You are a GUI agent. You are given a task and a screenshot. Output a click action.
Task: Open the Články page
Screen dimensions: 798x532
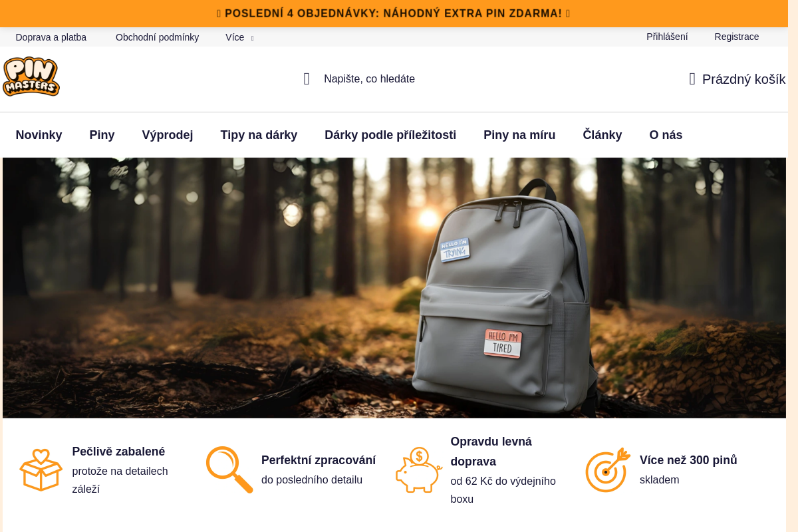click(602, 135)
